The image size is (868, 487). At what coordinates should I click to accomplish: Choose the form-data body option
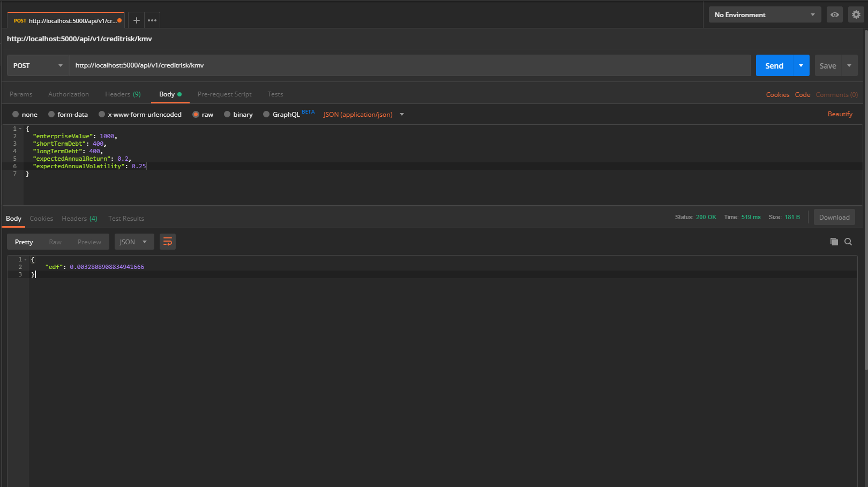coord(51,114)
